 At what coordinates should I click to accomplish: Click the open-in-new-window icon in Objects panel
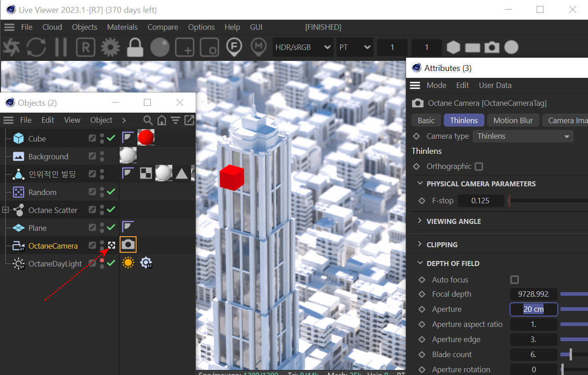(189, 120)
